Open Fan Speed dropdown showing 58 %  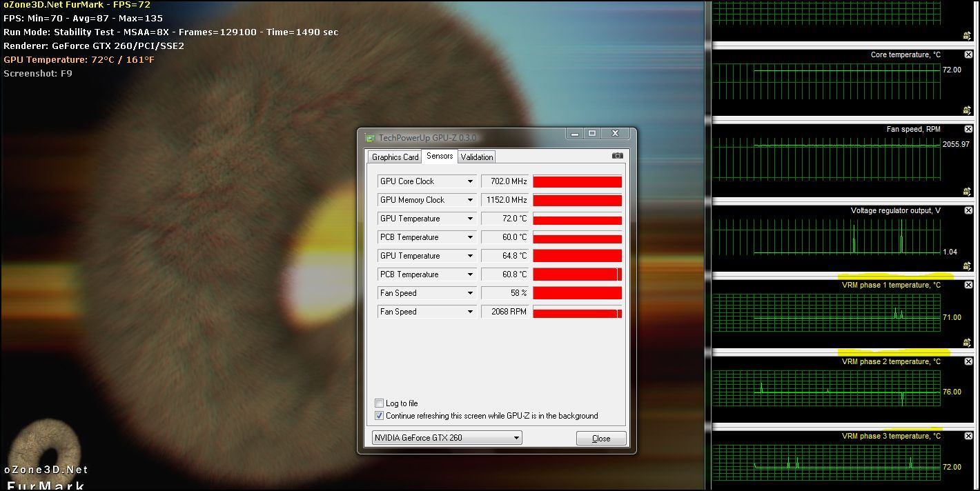(x=470, y=293)
